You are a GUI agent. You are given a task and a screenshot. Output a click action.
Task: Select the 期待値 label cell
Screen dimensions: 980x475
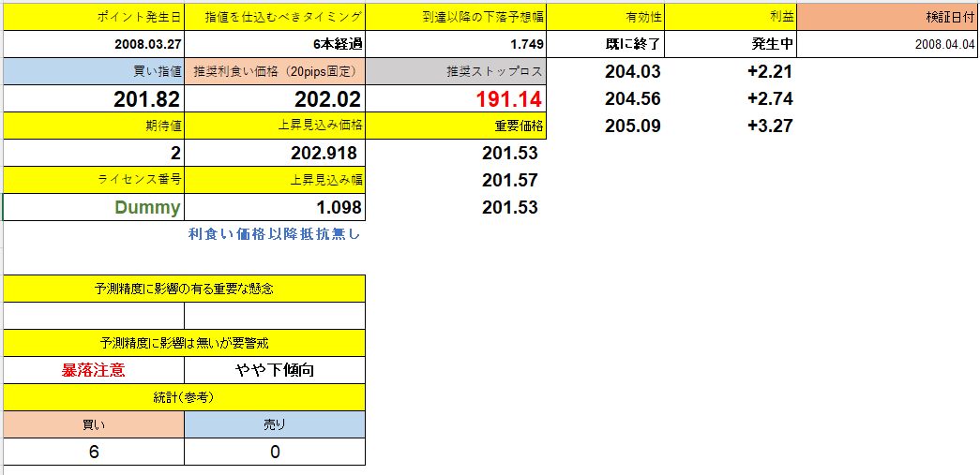[94, 126]
